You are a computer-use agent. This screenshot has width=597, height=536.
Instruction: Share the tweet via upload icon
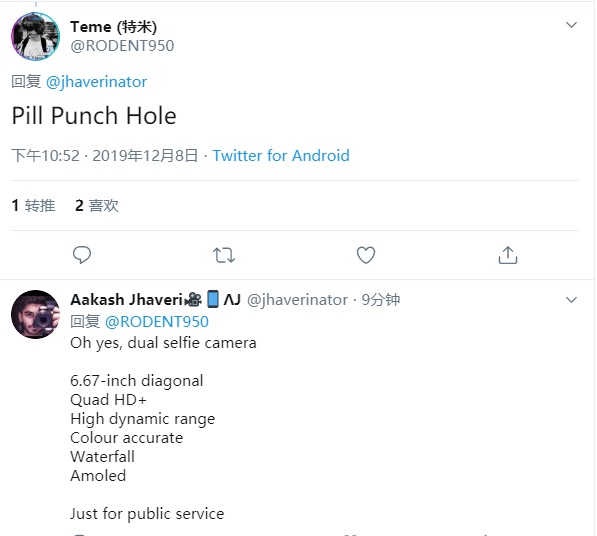click(508, 255)
